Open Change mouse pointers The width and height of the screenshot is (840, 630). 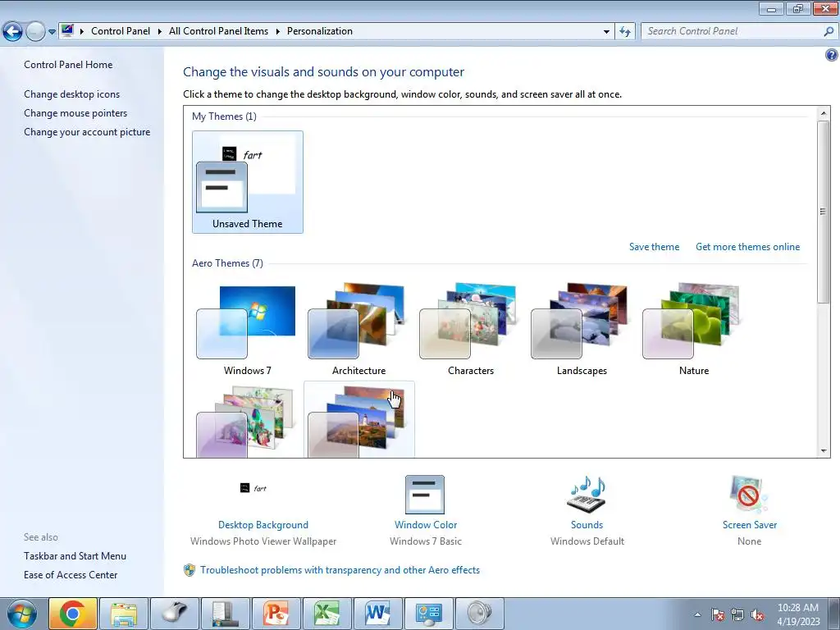75,113
